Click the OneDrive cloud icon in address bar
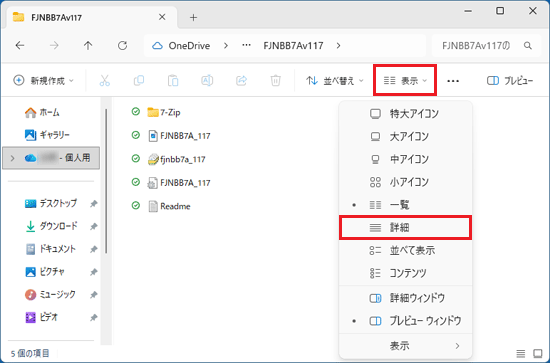 [x=157, y=46]
